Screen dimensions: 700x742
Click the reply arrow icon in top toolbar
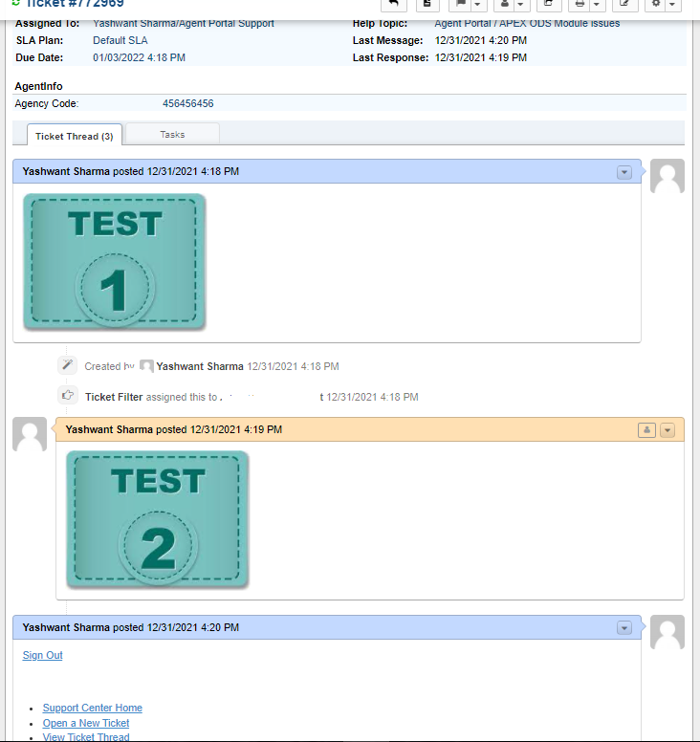tap(393, 5)
